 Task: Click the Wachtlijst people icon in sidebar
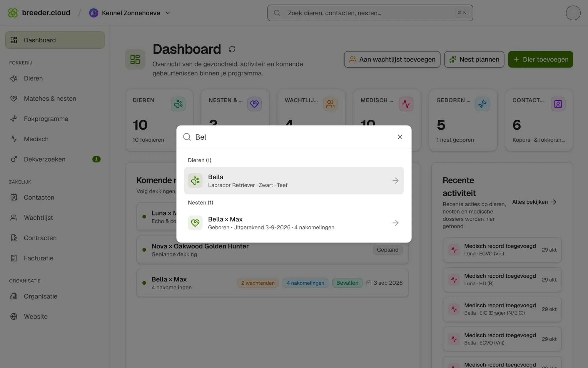14,218
